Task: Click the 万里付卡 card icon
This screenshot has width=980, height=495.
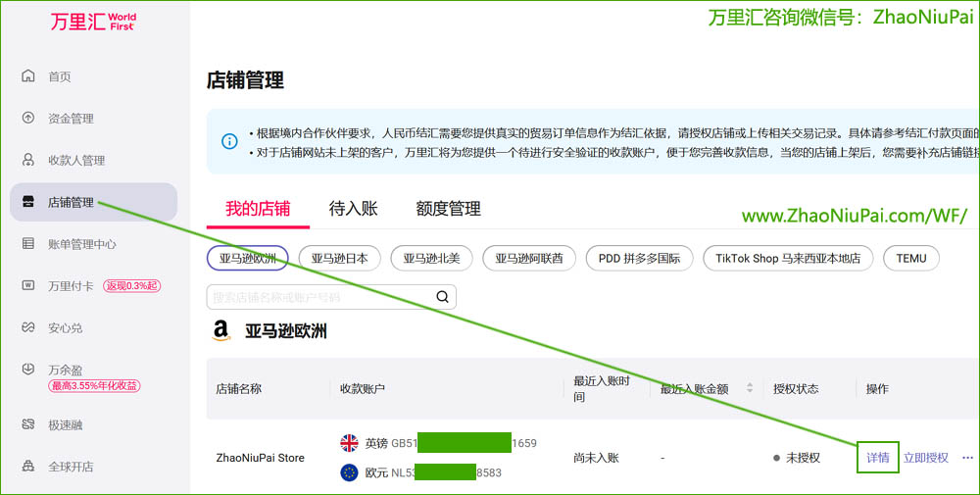Action: click(x=28, y=285)
